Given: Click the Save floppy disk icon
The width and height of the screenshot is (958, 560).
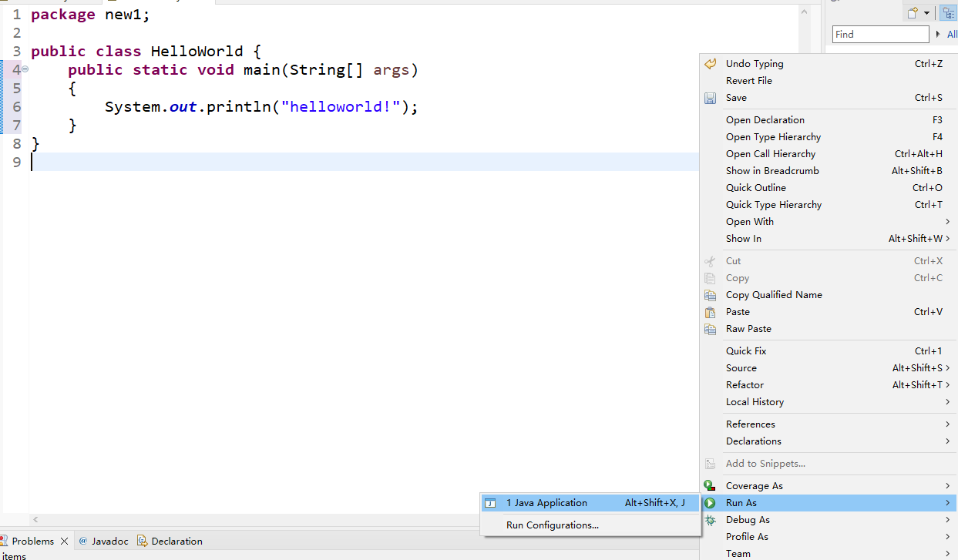Looking at the screenshot, I should tap(711, 98).
